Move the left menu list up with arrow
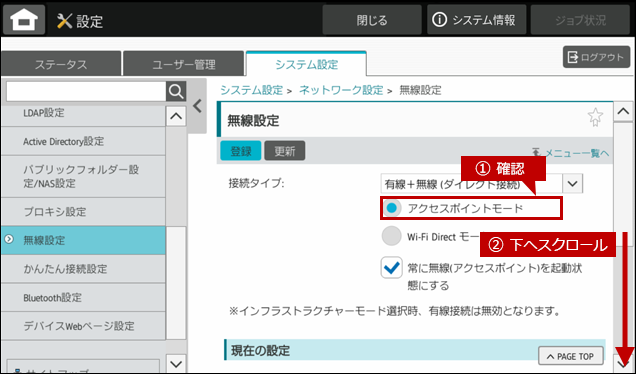The height and width of the screenshot is (374, 636). pos(176,116)
